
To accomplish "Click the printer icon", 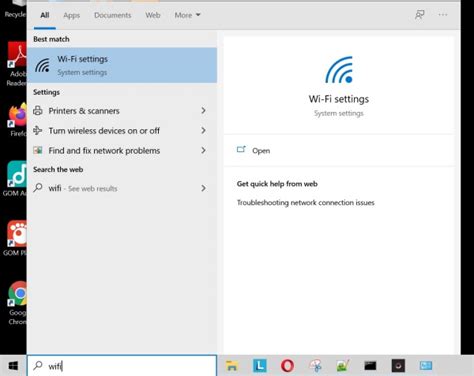I will [38, 110].
